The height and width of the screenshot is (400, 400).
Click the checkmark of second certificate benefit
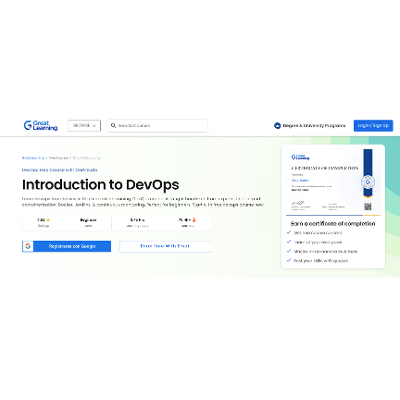289,242
